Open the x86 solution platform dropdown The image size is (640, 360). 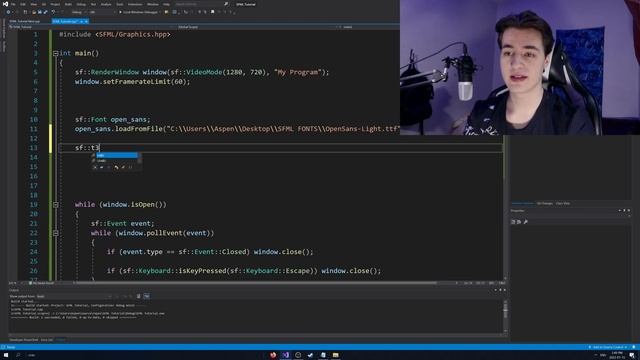click(102, 12)
